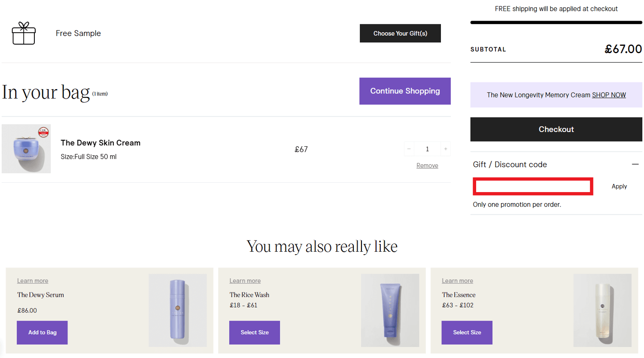Proceed to Checkout
The image size is (644, 358).
click(556, 129)
